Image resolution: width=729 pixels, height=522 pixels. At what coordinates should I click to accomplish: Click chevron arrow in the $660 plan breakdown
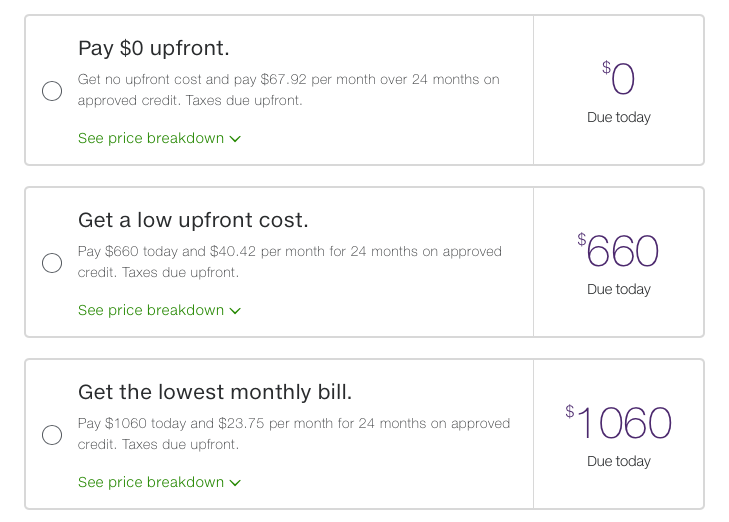click(235, 311)
